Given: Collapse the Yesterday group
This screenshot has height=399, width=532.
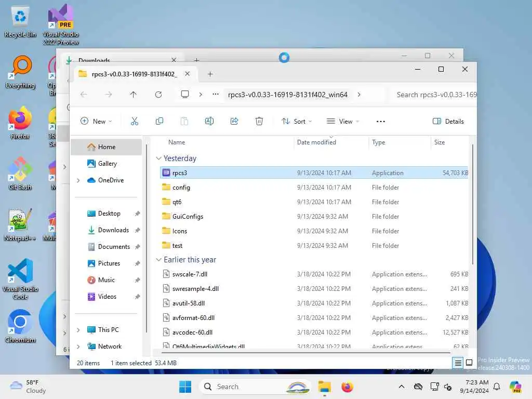Looking at the screenshot, I should coord(158,158).
